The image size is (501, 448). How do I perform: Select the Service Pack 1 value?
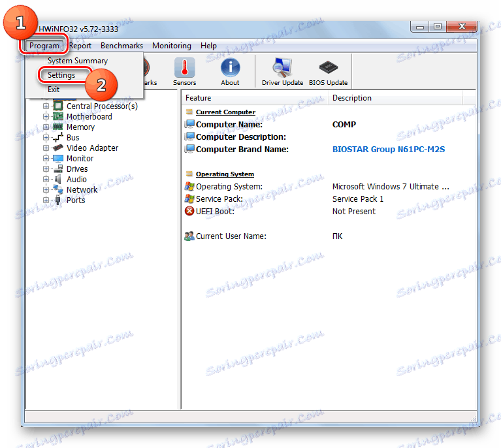click(x=358, y=199)
